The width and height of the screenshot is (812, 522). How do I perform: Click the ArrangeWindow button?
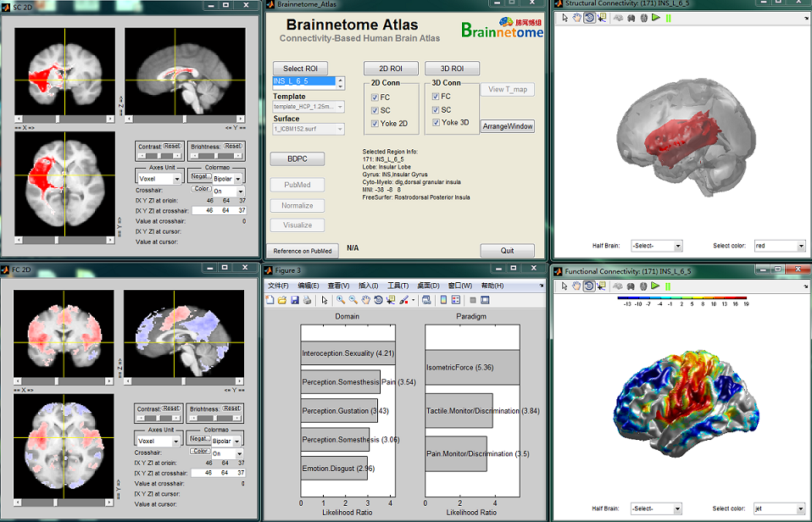pyautogui.click(x=508, y=126)
